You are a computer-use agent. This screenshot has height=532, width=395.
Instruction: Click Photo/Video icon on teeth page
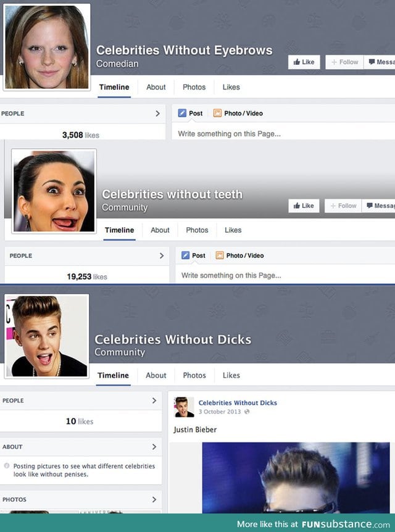pyautogui.click(x=220, y=255)
